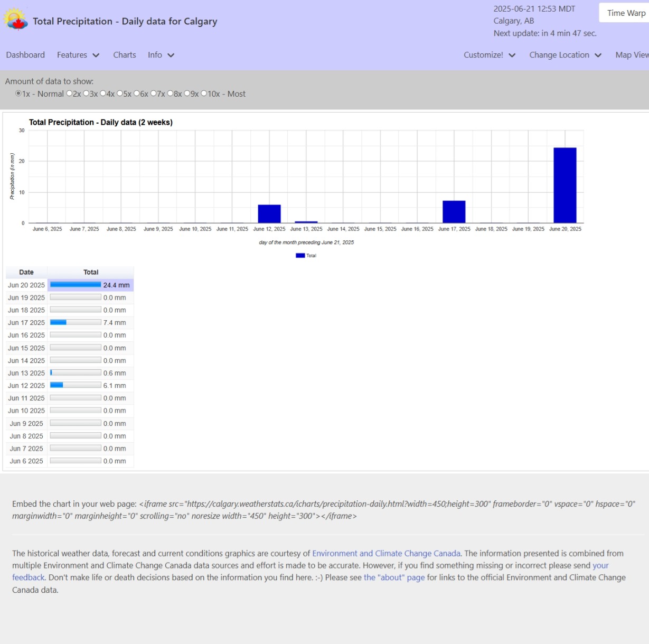
Task: Click the Next update countdown text
Action: pyautogui.click(x=545, y=33)
